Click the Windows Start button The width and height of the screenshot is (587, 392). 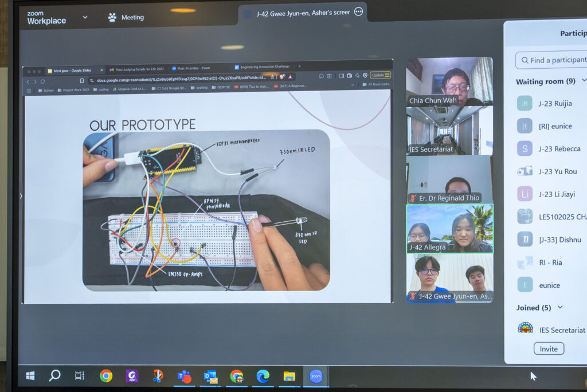click(x=30, y=376)
